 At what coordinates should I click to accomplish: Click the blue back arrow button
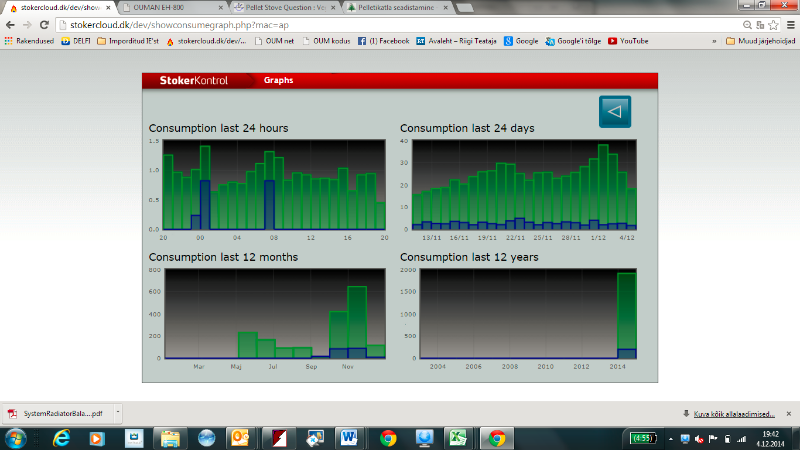[x=614, y=111]
